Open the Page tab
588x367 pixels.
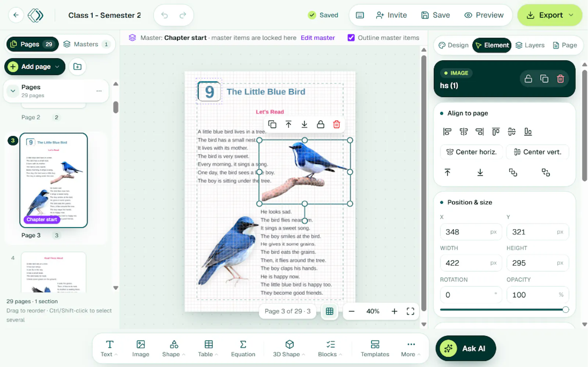[565, 45]
